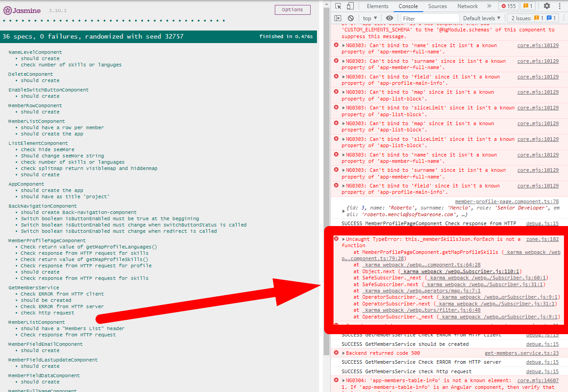Image resolution: width=568 pixels, height=392 pixels.
Task: Click the Jasmine Options button
Action: (x=292, y=10)
